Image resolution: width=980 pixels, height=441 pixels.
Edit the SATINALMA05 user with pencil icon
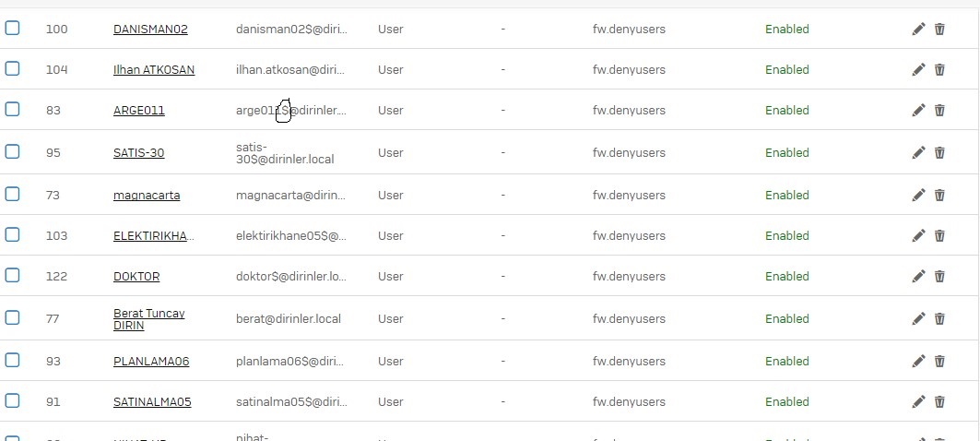[918, 401]
